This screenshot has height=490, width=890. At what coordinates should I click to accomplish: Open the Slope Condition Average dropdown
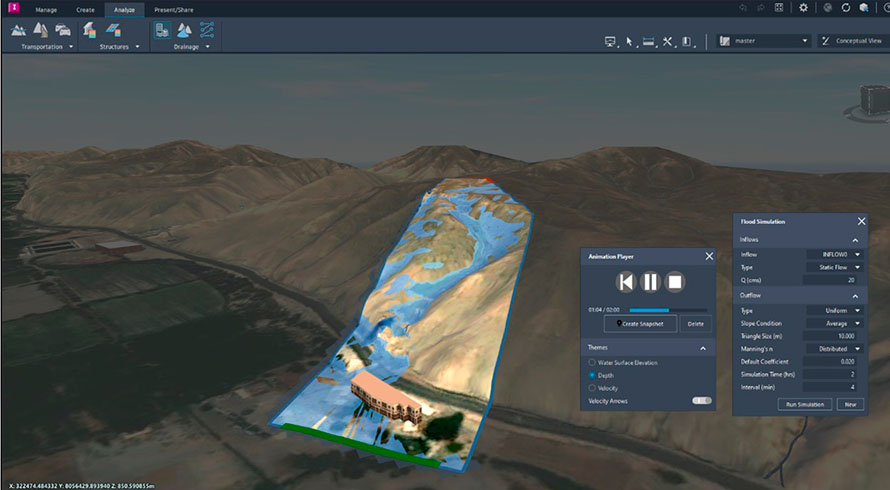[x=834, y=323]
